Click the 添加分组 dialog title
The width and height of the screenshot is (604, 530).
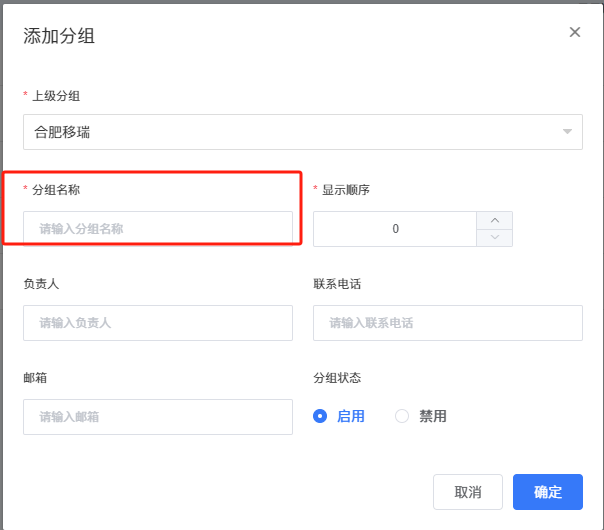coord(59,37)
